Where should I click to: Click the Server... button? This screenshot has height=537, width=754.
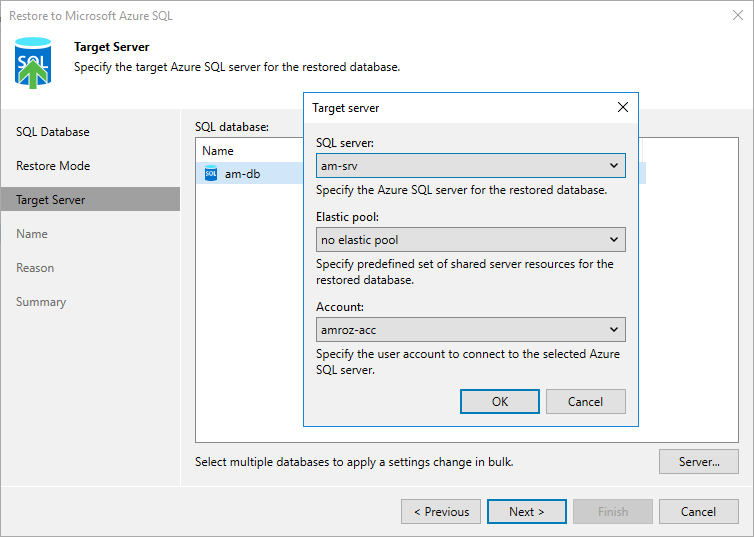tap(699, 462)
